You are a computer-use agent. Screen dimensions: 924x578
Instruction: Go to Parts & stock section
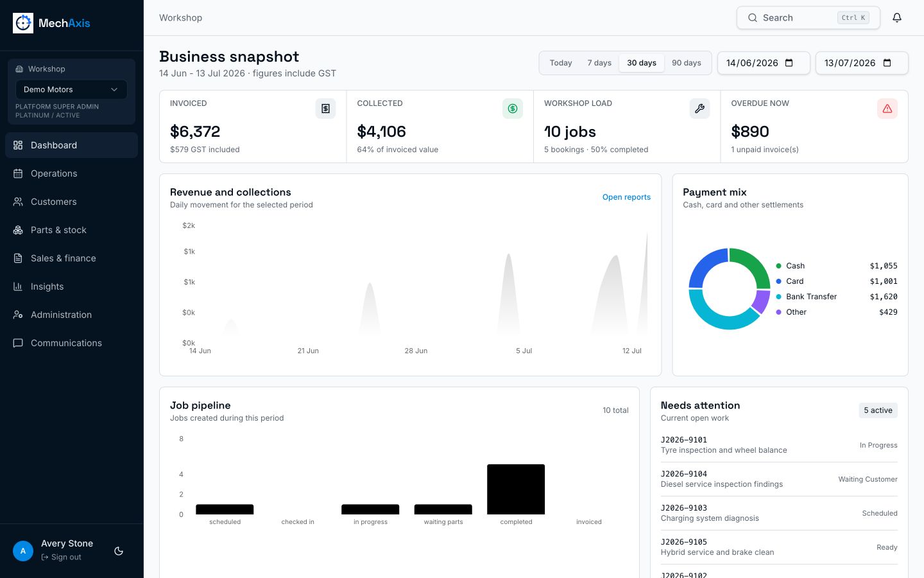pyautogui.click(x=71, y=230)
